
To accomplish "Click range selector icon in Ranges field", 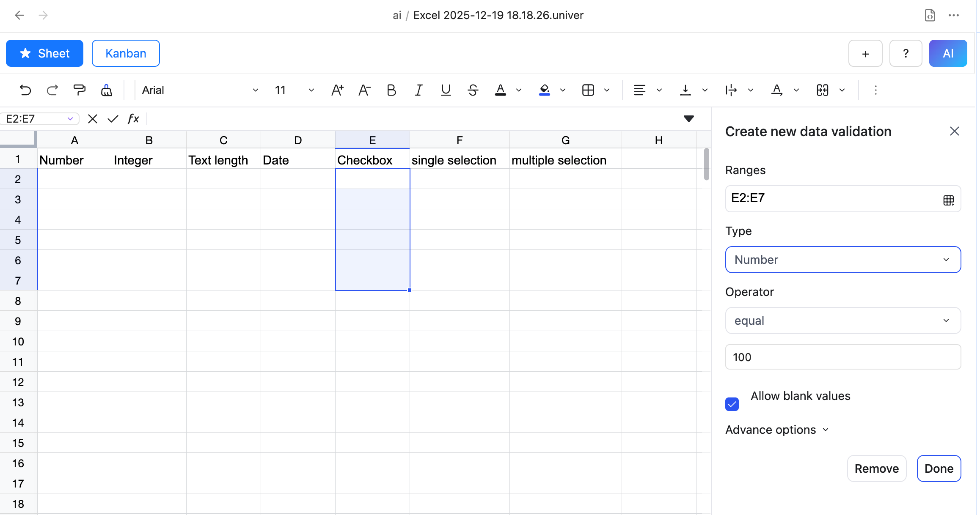I will click(948, 200).
